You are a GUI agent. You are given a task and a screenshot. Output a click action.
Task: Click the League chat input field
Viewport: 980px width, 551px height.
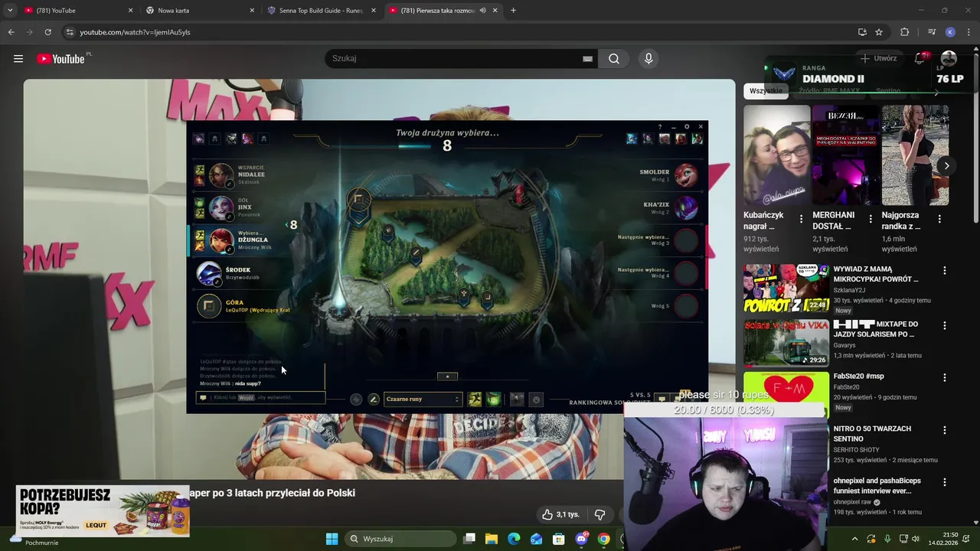(x=261, y=398)
